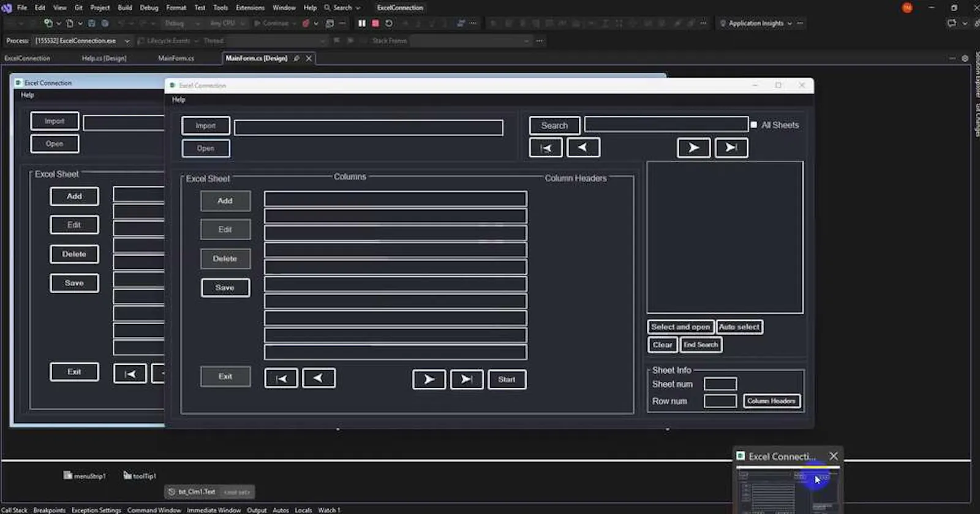Go to first record in front window Excel Sheet
The height and width of the screenshot is (514, 980).
click(281, 379)
